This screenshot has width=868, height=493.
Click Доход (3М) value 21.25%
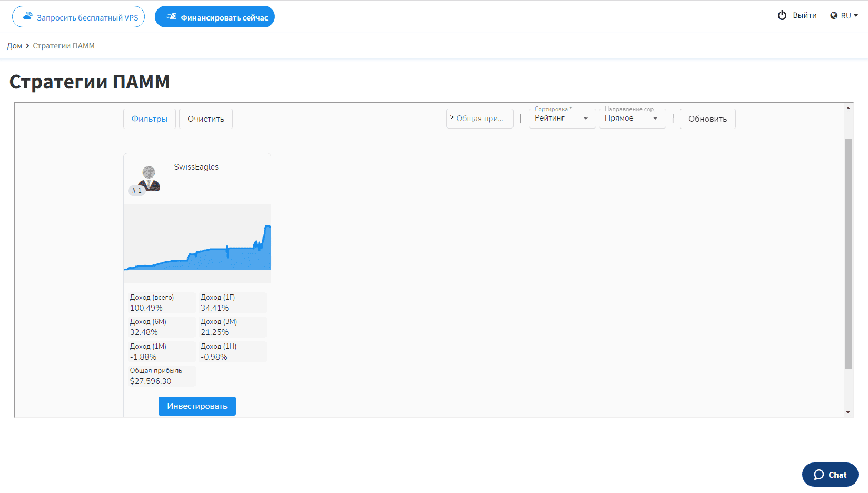[214, 332]
